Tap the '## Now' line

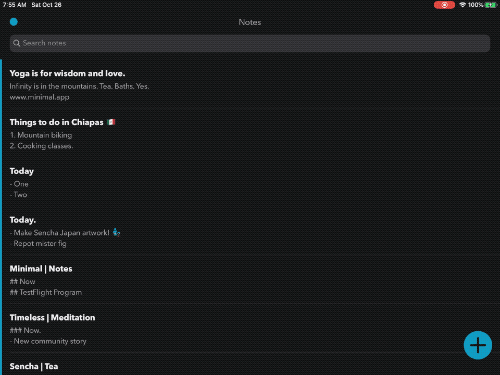click(22, 282)
